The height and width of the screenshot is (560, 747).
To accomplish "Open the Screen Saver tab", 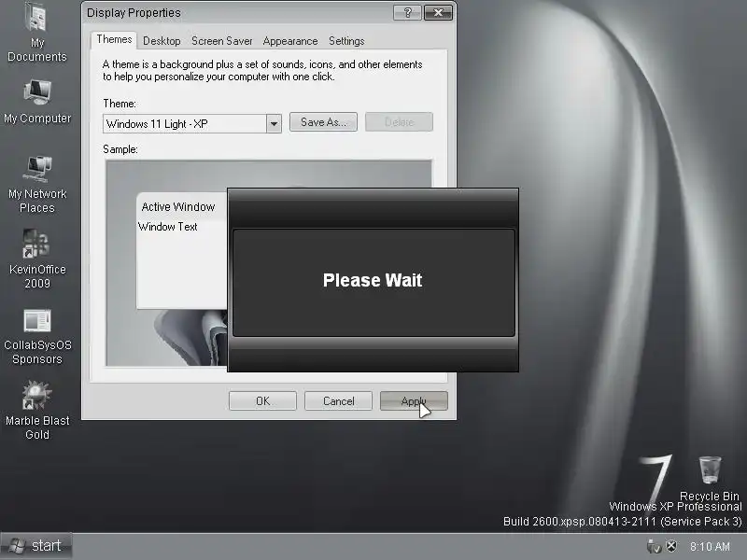I will coord(222,41).
